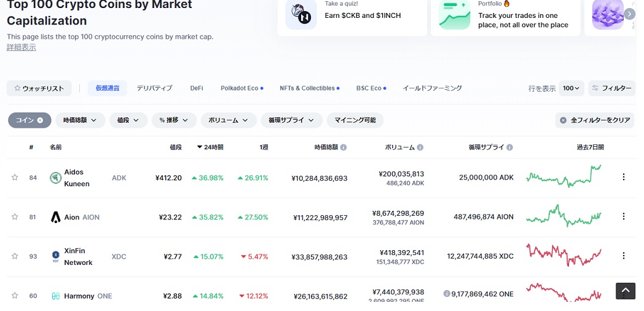The width and height of the screenshot is (644, 311).
Task: Show info tooltip for ボリューム column
Action: [420, 147]
